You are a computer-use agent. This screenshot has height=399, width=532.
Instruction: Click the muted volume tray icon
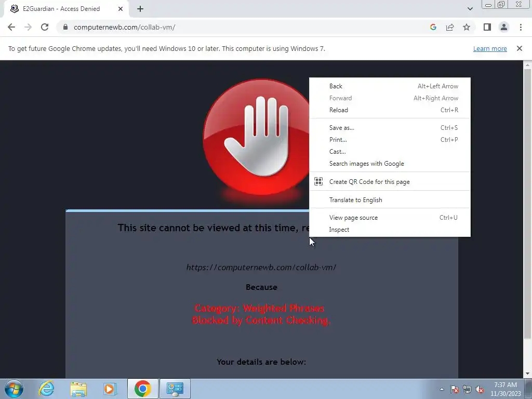tap(480, 389)
